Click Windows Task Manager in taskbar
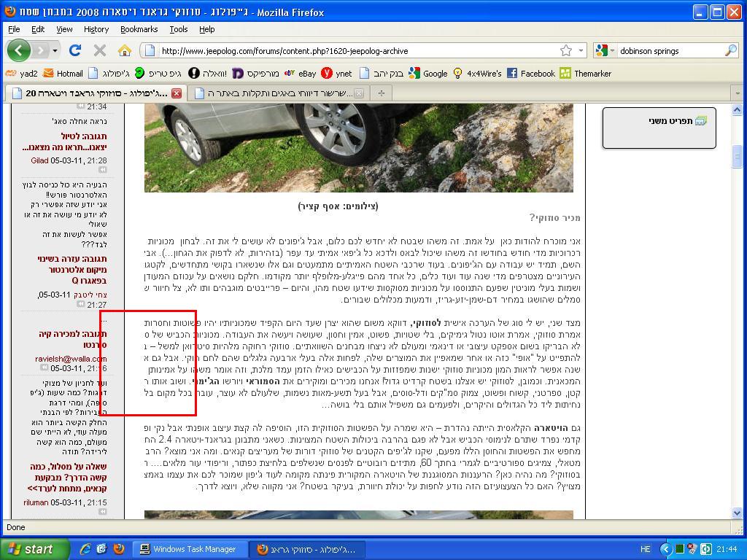Image resolution: width=747 pixels, height=560 pixels. click(x=187, y=549)
